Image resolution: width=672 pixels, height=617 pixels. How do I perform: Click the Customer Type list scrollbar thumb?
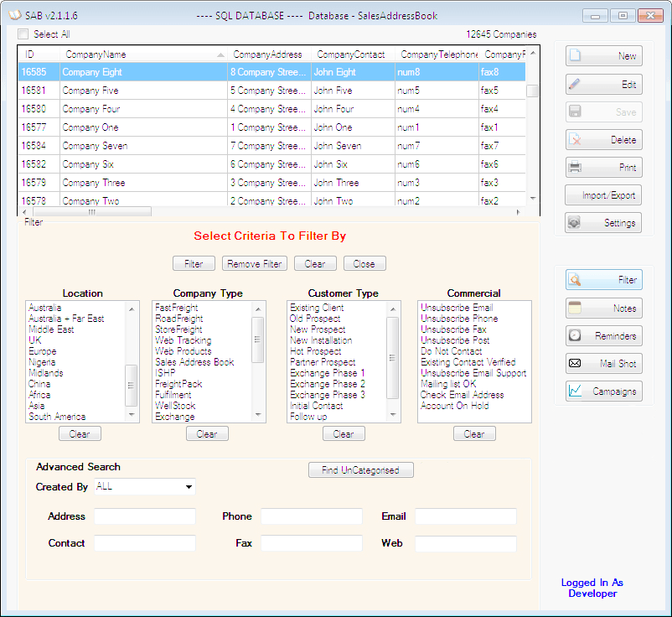pyautogui.click(x=393, y=358)
